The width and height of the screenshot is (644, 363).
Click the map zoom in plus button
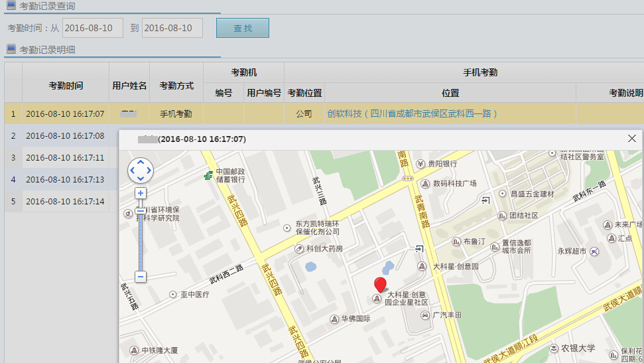point(141,193)
